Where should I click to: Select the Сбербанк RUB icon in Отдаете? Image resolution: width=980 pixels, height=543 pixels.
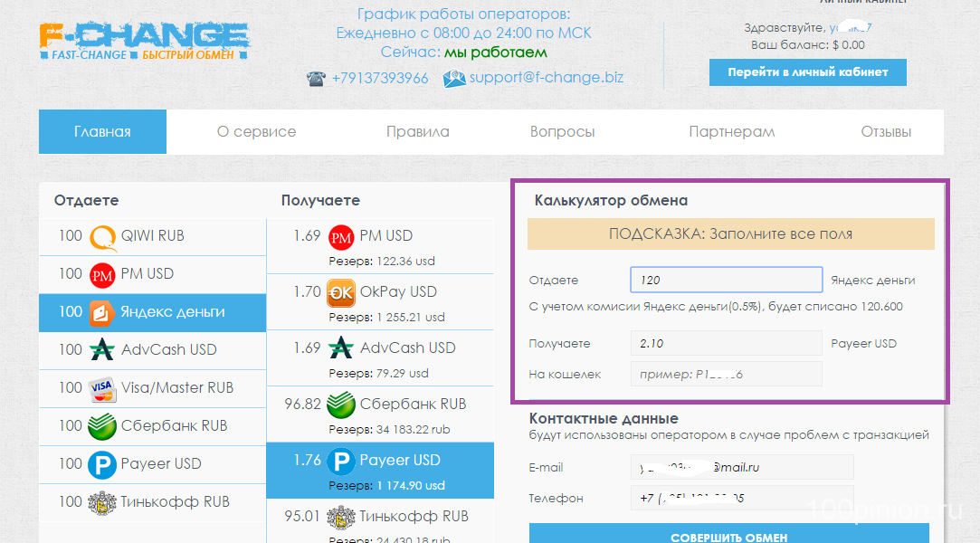click(102, 427)
